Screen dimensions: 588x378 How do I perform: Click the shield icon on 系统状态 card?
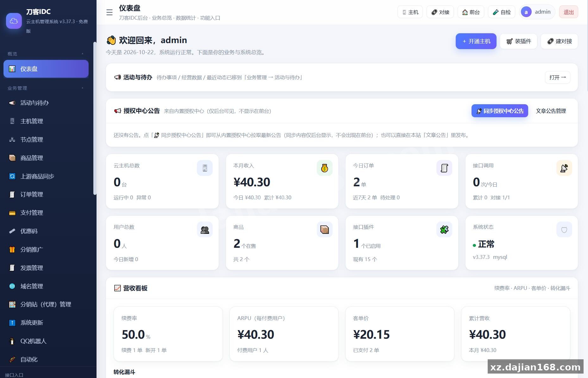564,230
